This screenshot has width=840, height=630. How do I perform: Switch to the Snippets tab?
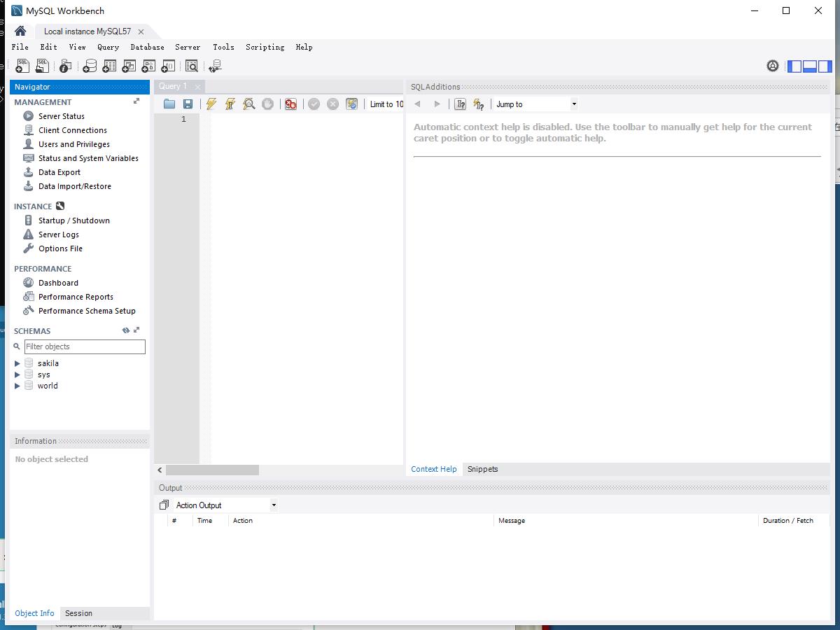482,469
